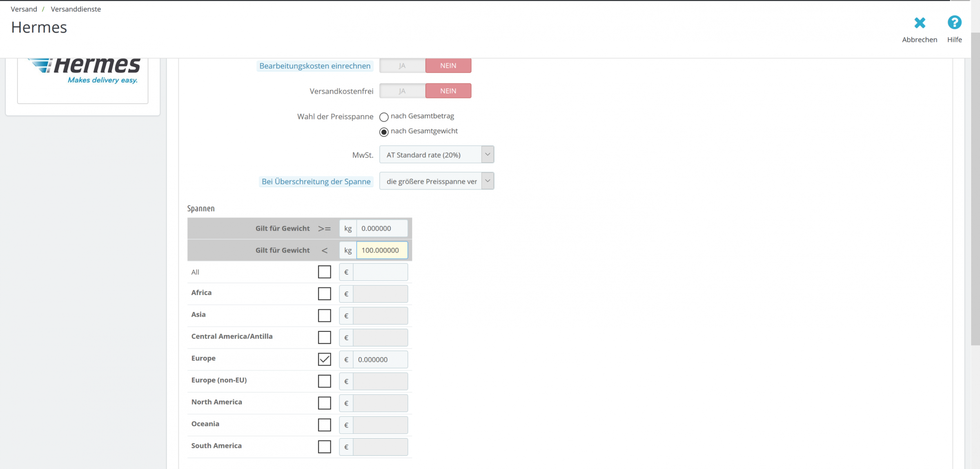Screen dimensions: 980x469
Task: Enable the Africa zone checkbox
Action: point(324,294)
